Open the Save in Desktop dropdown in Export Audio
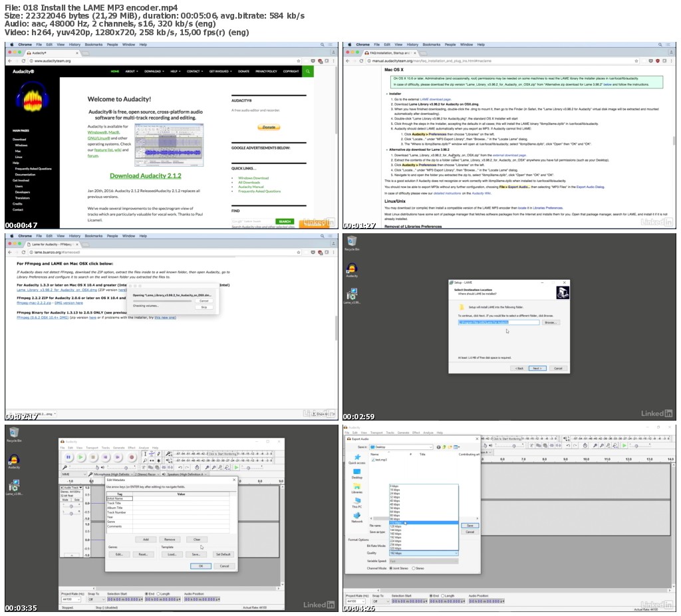This screenshot has width=681, height=616. pyautogui.click(x=401, y=447)
